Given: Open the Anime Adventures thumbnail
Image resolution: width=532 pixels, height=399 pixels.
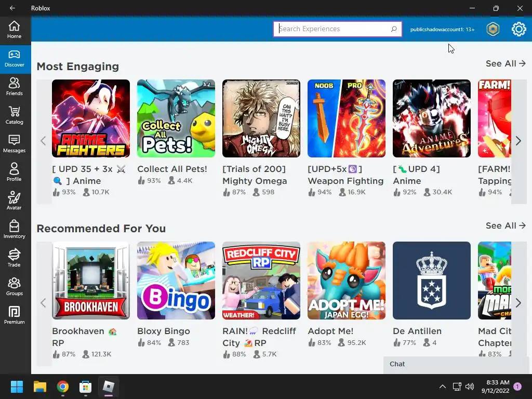Looking at the screenshot, I should [x=432, y=118].
